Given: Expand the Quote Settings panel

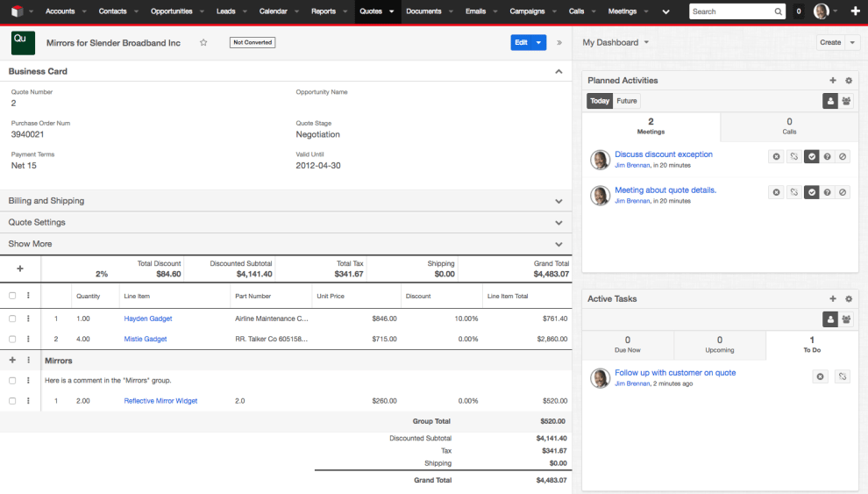Looking at the screenshot, I should tap(559, 223).
